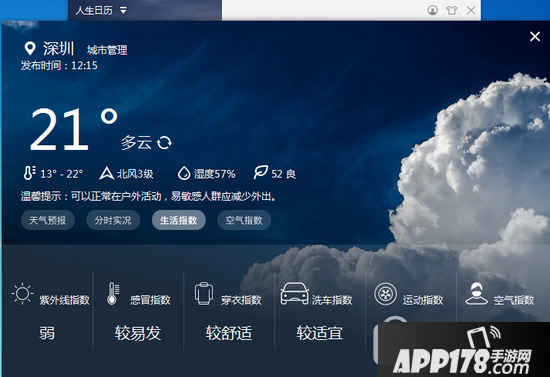Select the sun icon for 紫外线指数
This screenshot has height=377, width=550.
click(22, 294)
